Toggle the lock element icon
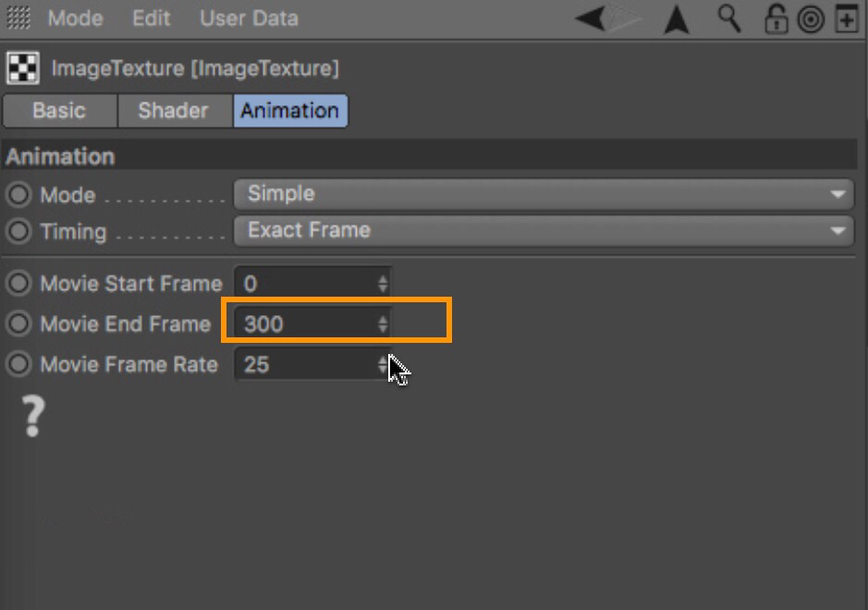 [777, 18]
